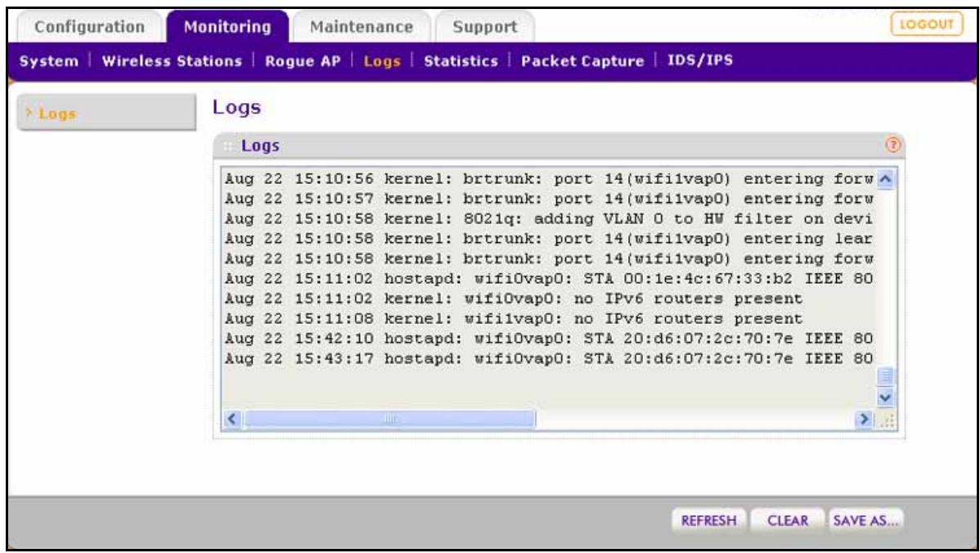Open the Support tab
Viewport: 980px width, 553px height.
pyautogui.click(x=484, y=27)
